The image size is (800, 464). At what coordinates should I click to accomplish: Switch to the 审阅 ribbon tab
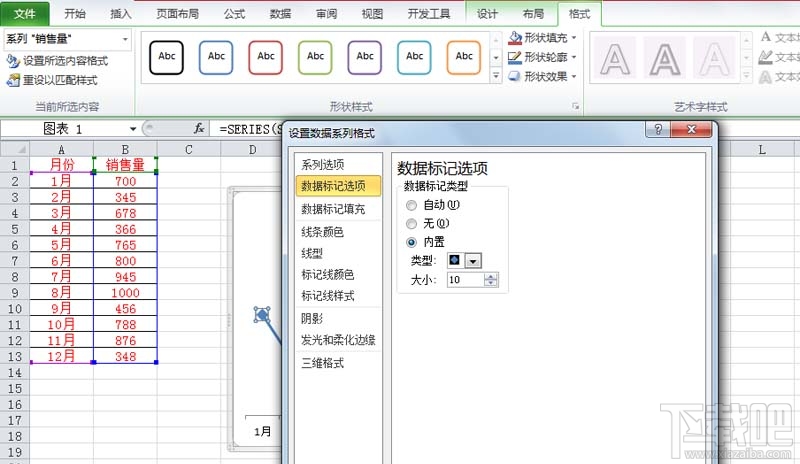click(x=326, y=14)
